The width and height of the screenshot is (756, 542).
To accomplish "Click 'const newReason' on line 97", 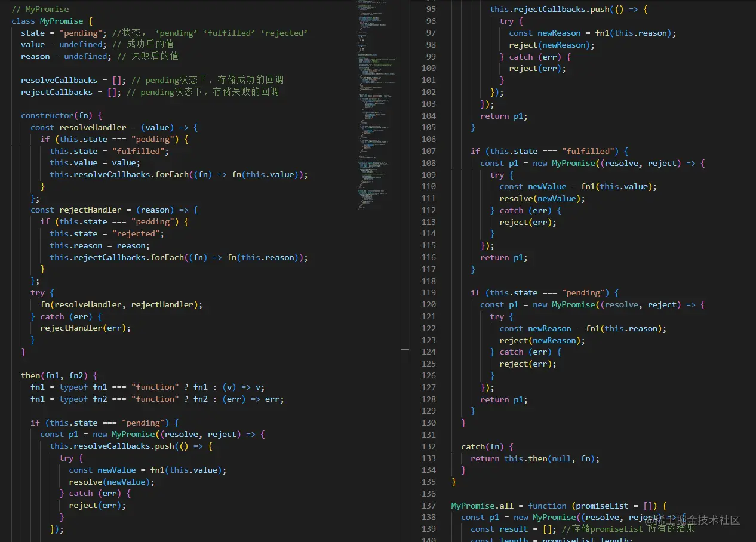I will point(592,33).
